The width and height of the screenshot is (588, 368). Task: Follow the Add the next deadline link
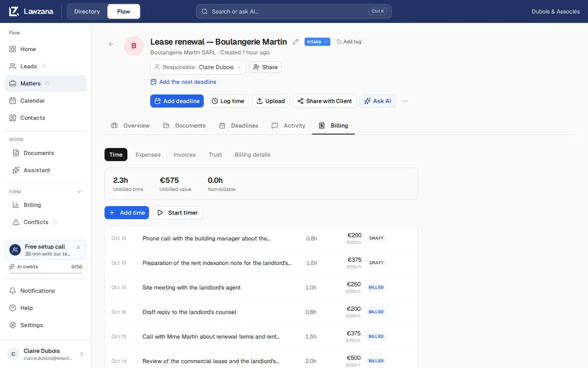pos(183,82)
